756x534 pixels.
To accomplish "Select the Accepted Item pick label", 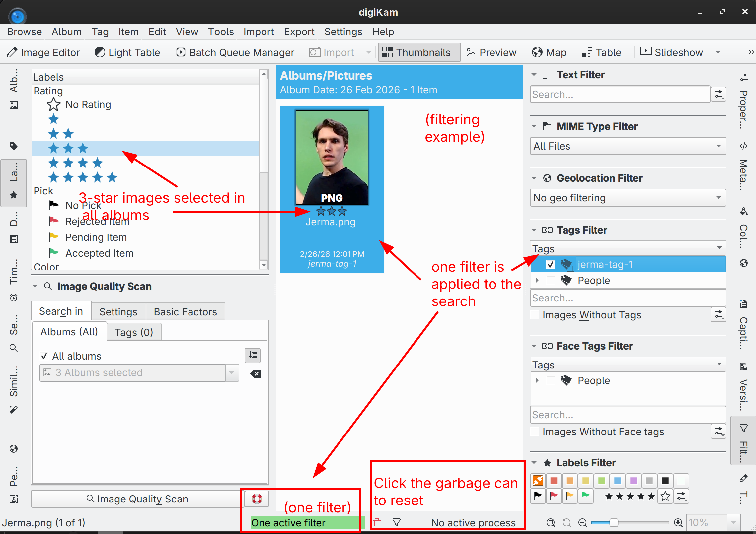I will point(99,253).
